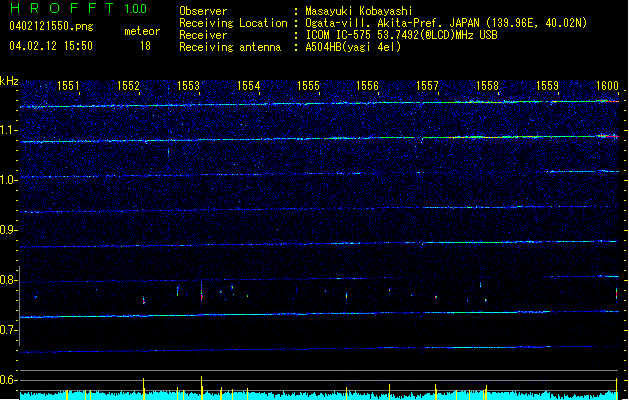629x400 pixels.
Task: Click the 1553 time marker
Action: (x=189, y=86)
